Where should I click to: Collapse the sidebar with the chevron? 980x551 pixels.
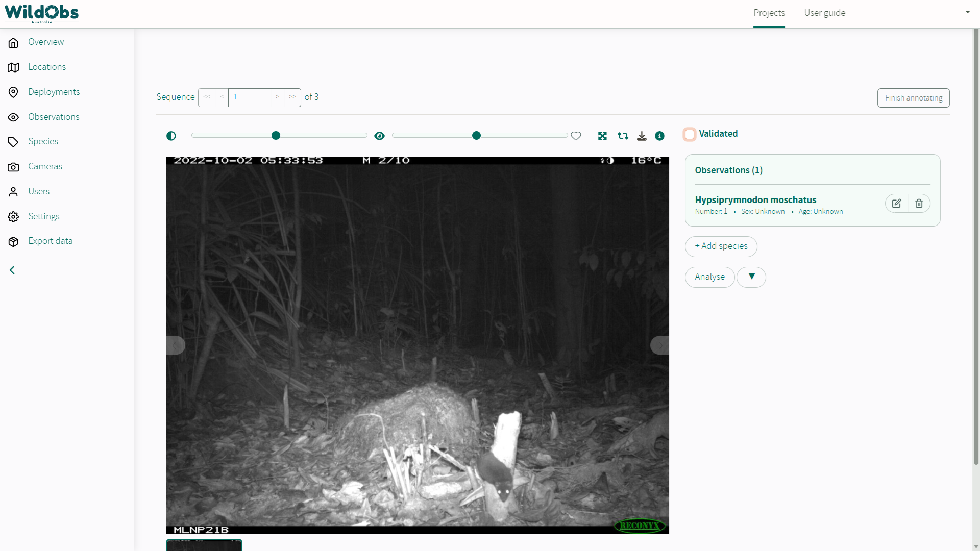pos(12,270)
